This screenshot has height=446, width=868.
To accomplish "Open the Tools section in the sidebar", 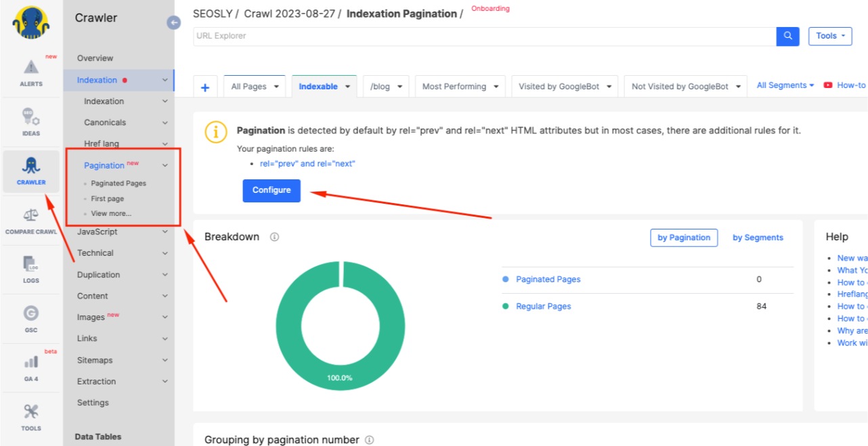I will coord(30,416).
